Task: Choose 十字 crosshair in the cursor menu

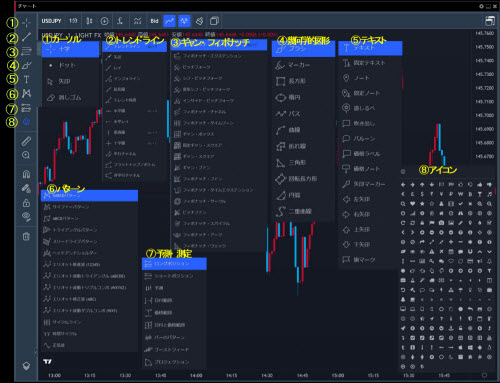Action: click(x=70, y=49)
